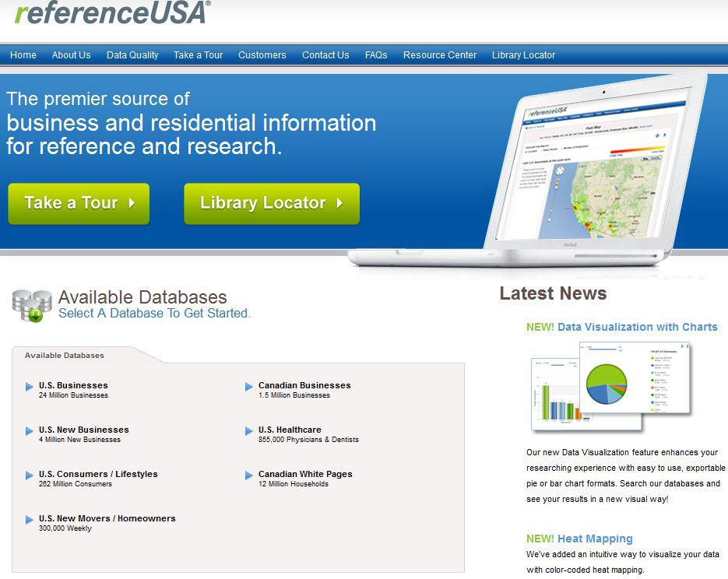This screenshot has height=579, width=728.
Task: Click the arrow icon beside U.S. Healthcare
Action: pos(251,430)
